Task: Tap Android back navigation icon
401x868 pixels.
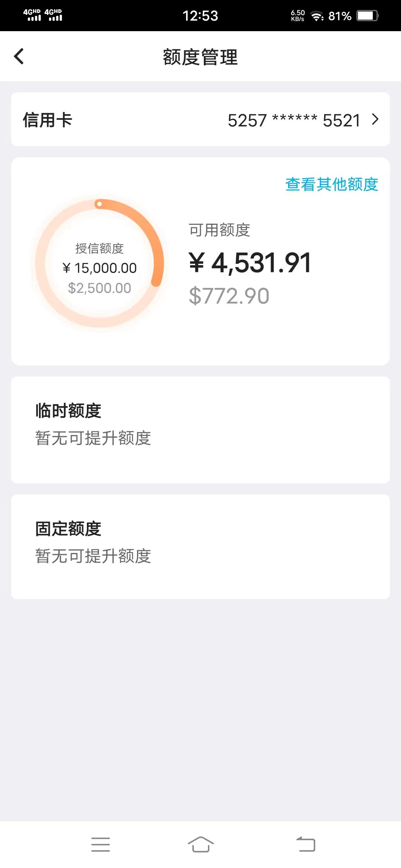Action: (305, 844)
